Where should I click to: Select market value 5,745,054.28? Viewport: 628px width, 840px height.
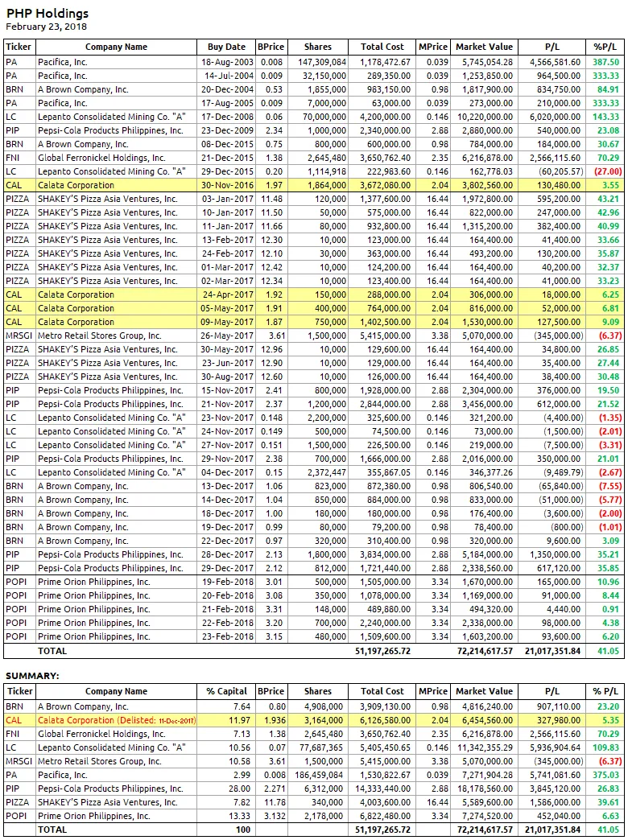coord(487,62)
